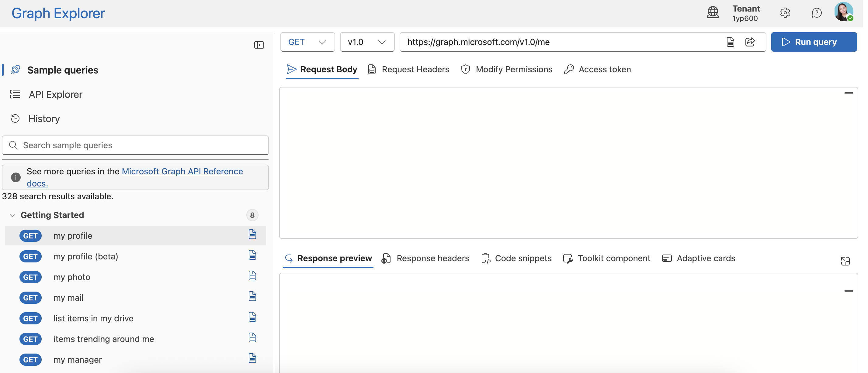Run query with the blue button

coord(814,42)
